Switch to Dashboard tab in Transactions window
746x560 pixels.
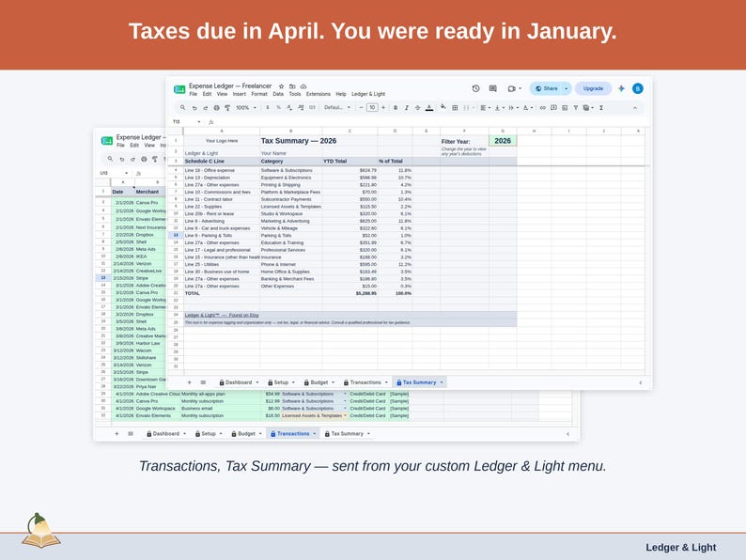click(165, 434)
